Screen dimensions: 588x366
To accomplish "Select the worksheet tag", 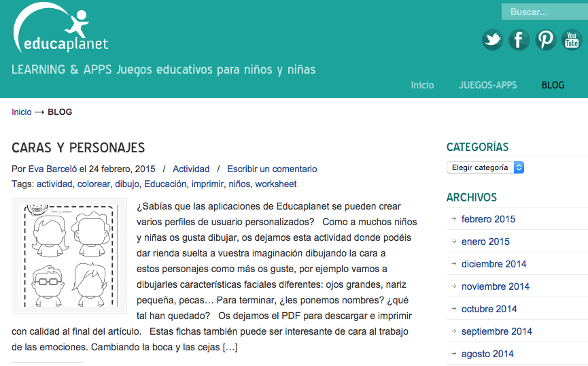I will (276, 184).
